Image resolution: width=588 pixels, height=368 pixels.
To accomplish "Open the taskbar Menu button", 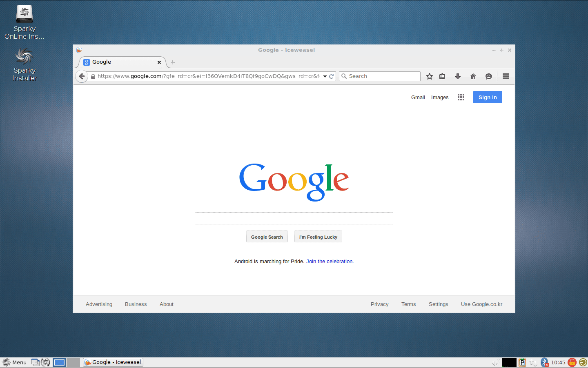I will [14, 362].
